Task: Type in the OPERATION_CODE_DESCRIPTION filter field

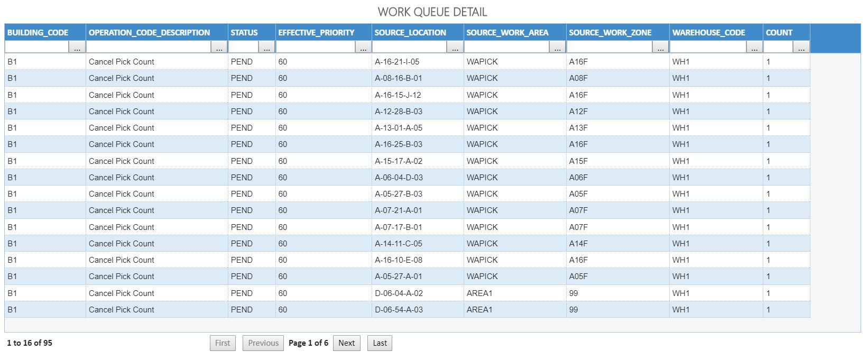Action: point(149,48)
